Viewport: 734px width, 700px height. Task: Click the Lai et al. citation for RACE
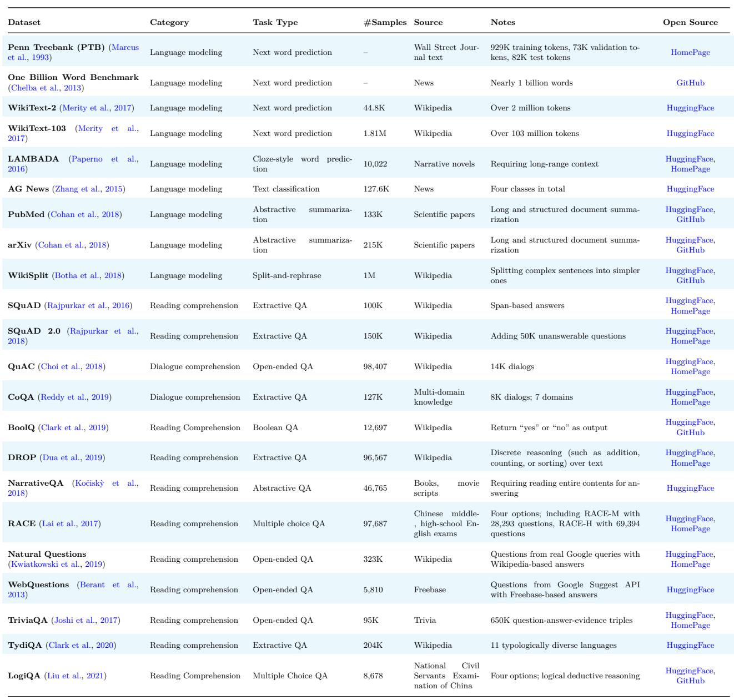(70, 523)
